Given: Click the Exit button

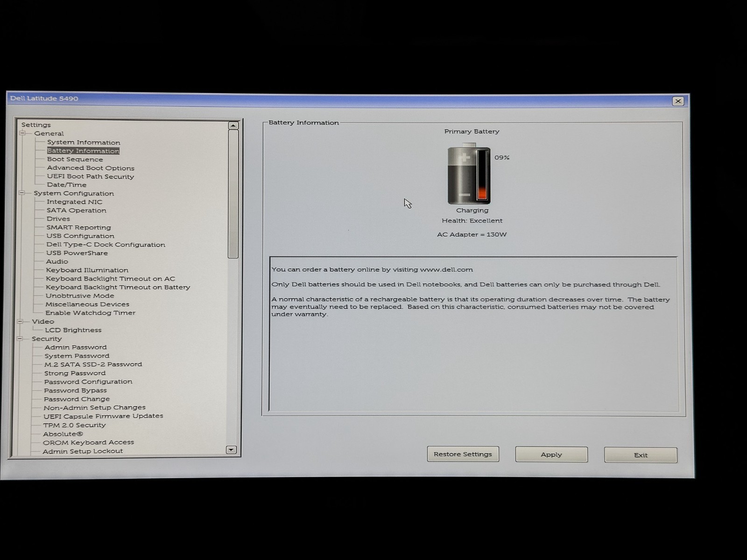Looking at the screenshot, I should (x=641, y=455).
